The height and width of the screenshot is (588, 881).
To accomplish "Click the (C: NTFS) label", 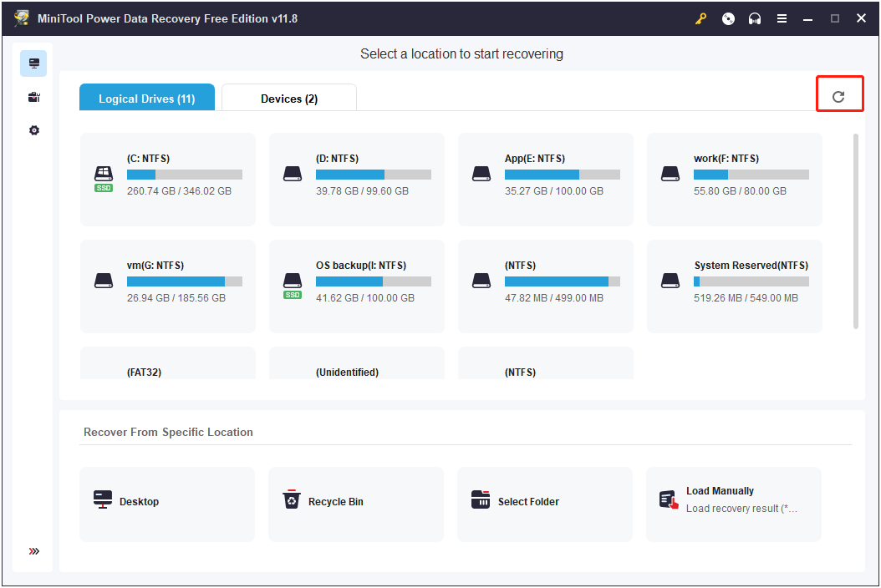I will pos(148,159).
